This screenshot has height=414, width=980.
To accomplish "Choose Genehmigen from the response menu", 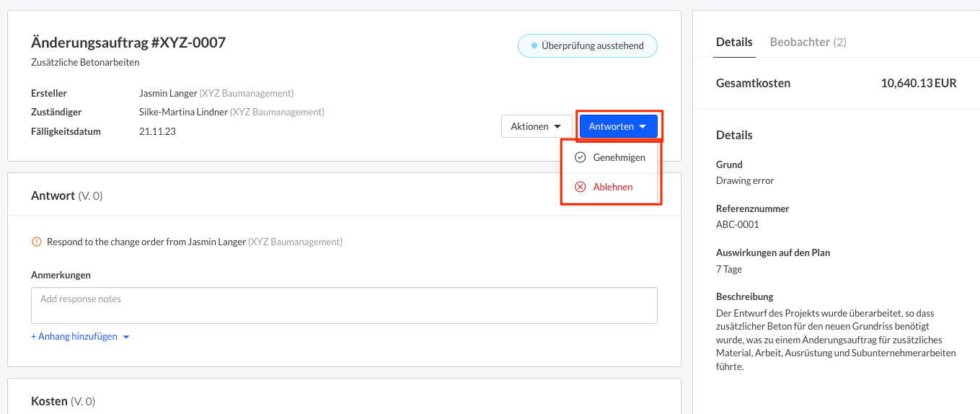I will pos(619,157).
